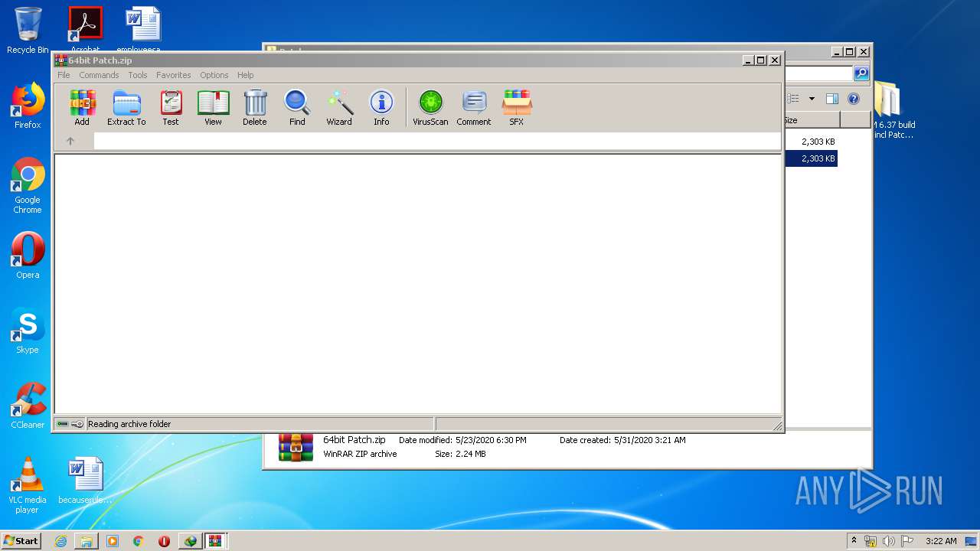
Task: Click the Size column header in Explorer
Action: point(812,120)
